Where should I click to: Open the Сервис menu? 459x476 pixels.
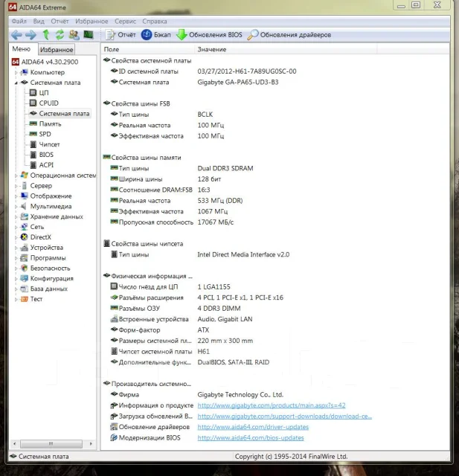125,22
